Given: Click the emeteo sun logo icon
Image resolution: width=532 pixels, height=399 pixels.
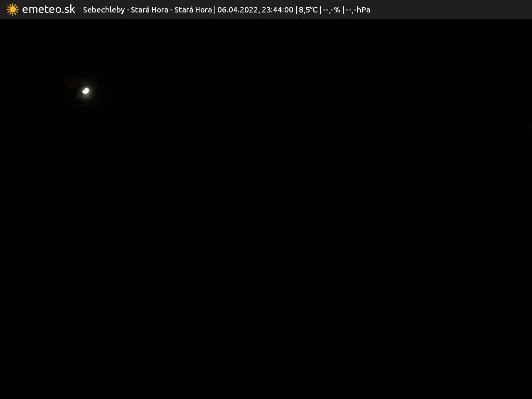Looking at the screenshot, I should 12,9.
